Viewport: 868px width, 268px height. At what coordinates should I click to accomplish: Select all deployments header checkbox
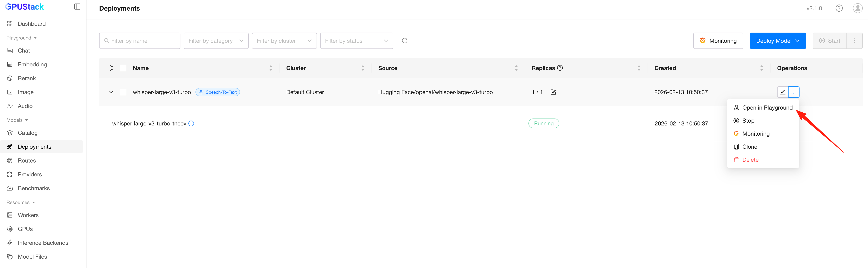coord(123,68)
